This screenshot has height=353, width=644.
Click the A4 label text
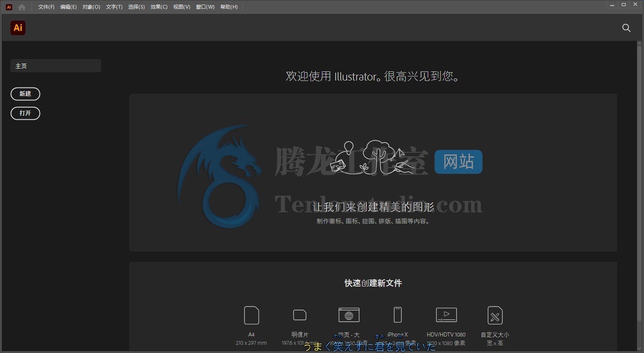point(251,335)
